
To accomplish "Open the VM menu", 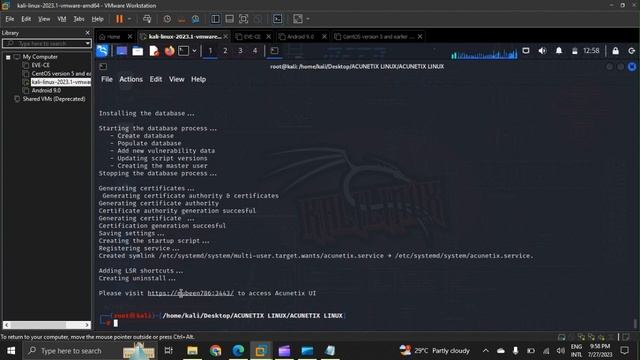I will point(62,19).
